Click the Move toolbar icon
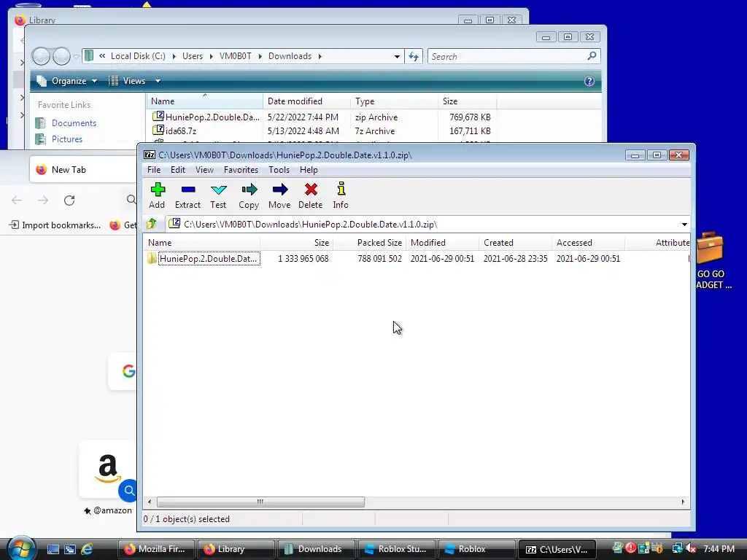The image size is (747, 560). pyautogui.click(x=279, y=190)
